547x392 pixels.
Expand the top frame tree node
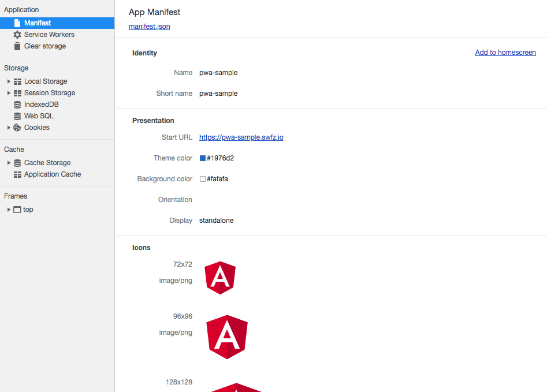9,210
